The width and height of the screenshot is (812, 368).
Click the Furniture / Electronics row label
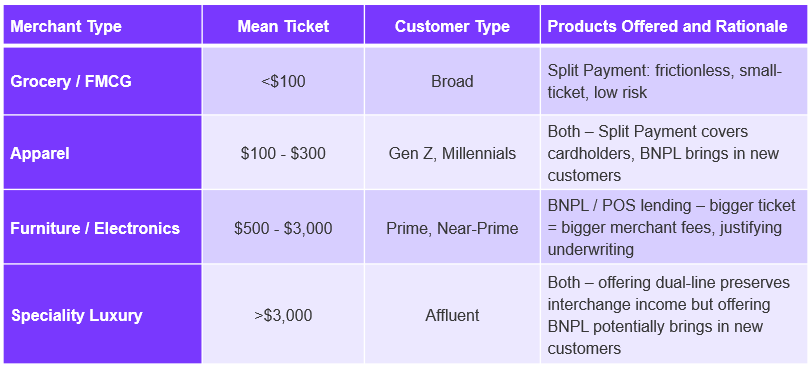(103, 227)
